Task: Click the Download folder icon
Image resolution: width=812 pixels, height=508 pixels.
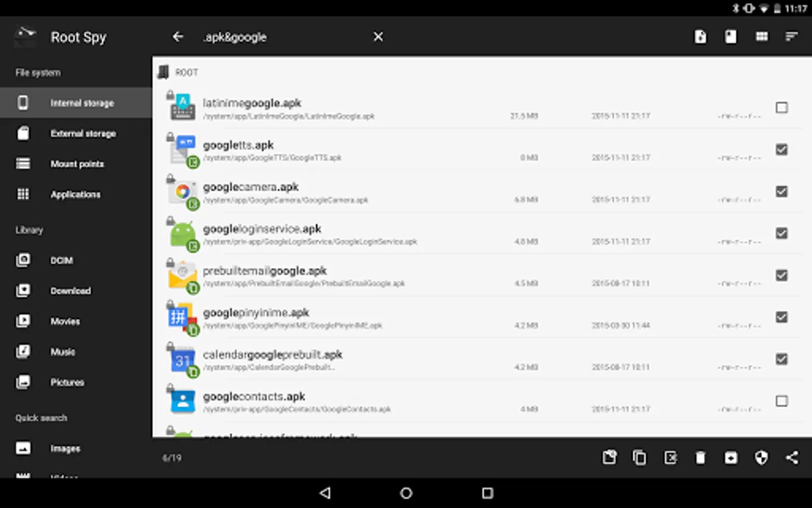Action: point(23,291)
